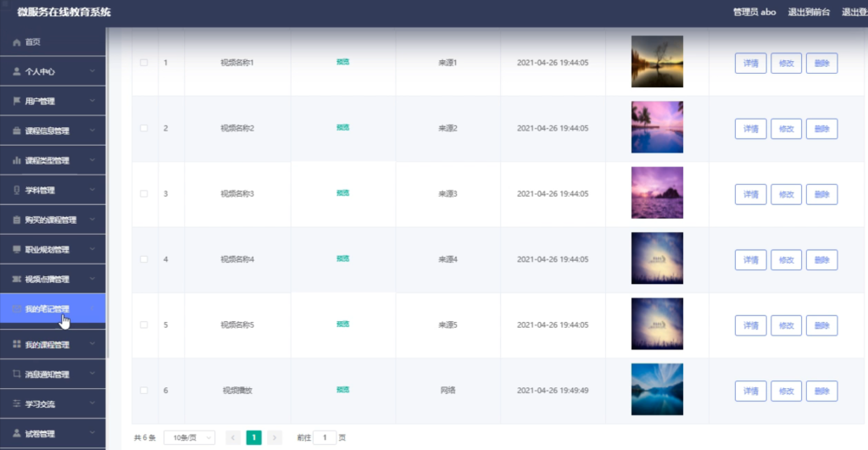Click the monitor icon beside 职业规划管理
Image resolution: width=868 pixels, height=450 pixels.
click(17, 249)
